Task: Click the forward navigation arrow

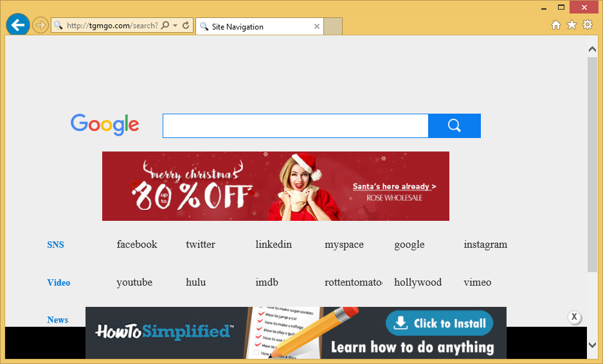Action: pos(40,25)
